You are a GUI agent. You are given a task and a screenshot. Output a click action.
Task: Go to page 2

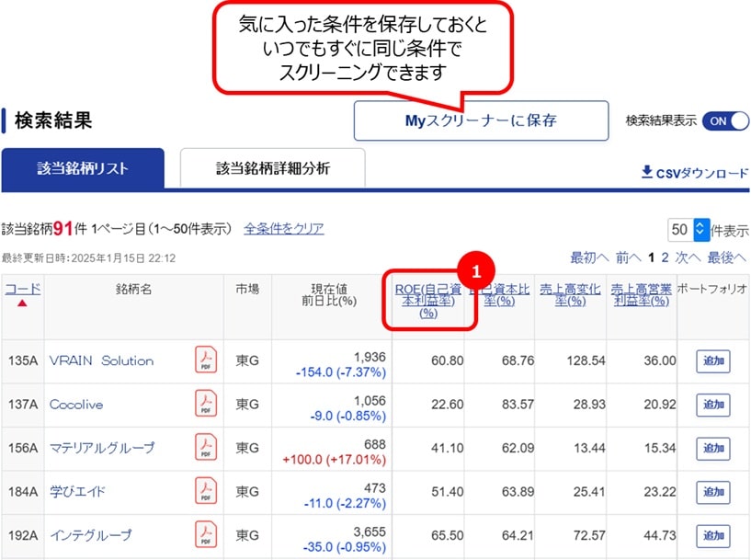pyautogui.click(x=665, y=257)
